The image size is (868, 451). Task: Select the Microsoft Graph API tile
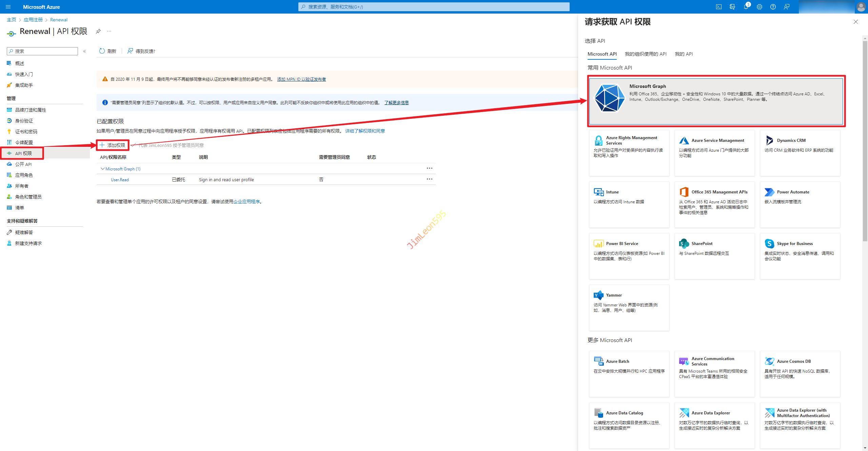pyautogui.click(x=716, y=101)
